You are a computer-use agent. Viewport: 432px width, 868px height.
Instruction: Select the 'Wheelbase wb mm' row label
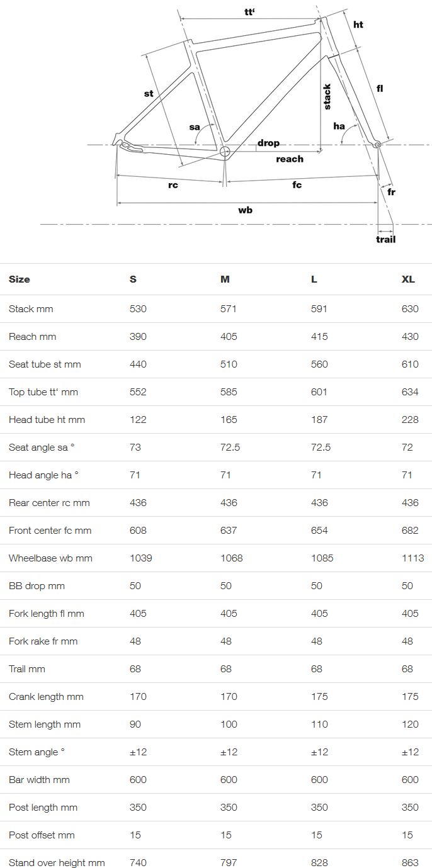[x=50, y=558]
